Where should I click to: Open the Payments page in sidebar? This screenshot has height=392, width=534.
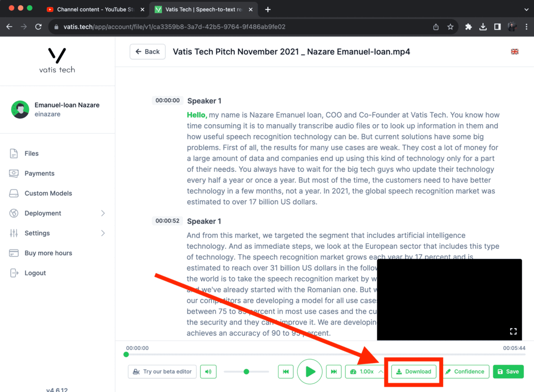[x=39, y=174]
